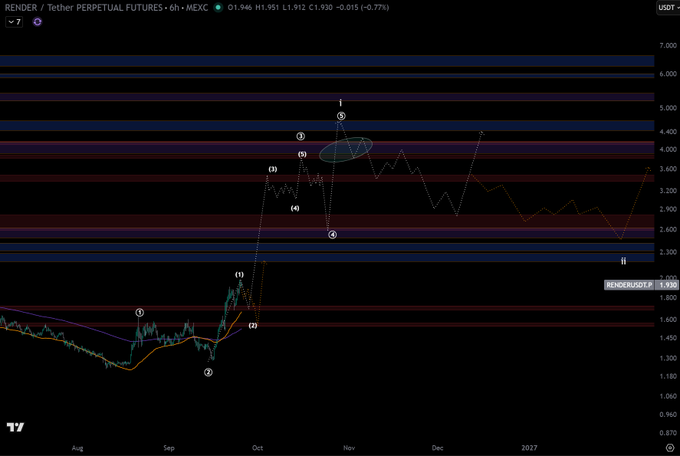Click Aug on the time axis
The height and width of the screenshot is (456, 680).
77,448
